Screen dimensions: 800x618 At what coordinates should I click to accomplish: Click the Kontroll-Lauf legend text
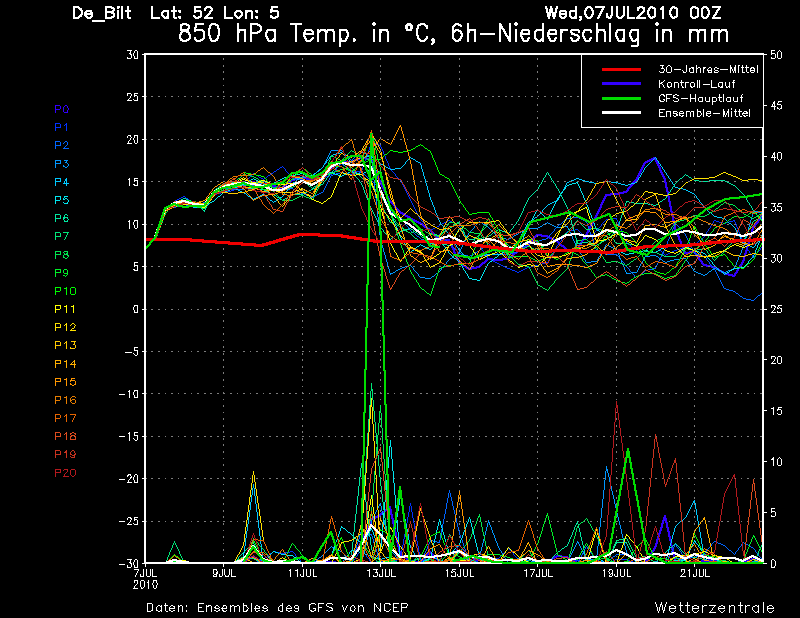coord(696,84)
